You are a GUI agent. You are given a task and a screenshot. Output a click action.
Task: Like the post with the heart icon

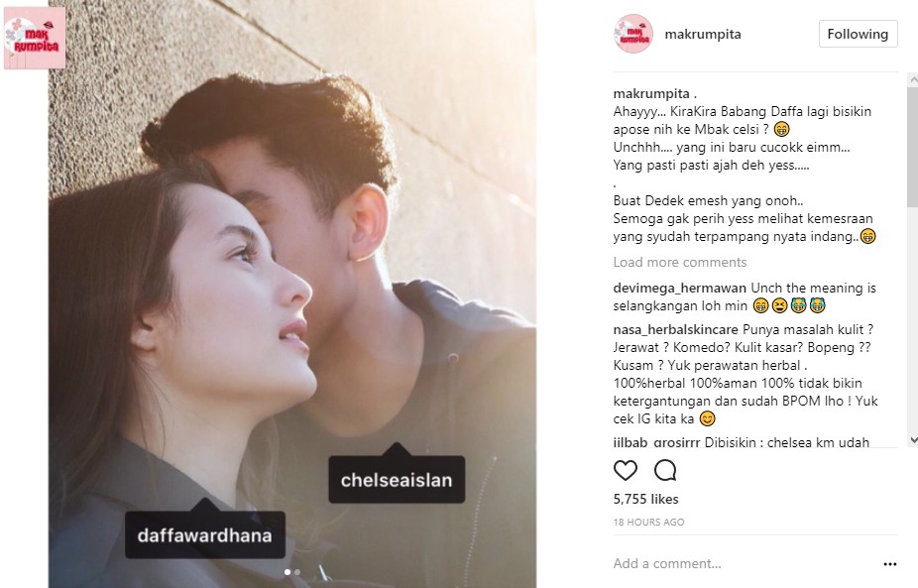626,470
